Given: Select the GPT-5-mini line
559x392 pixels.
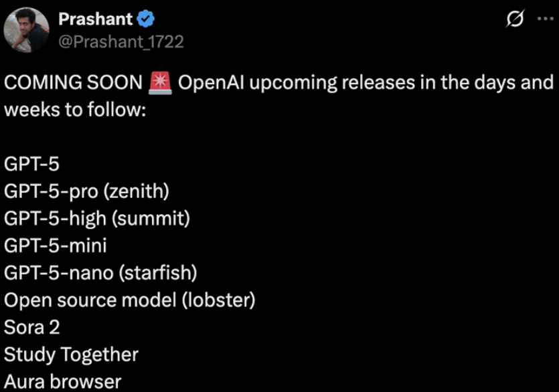Looking at the screenshot, I should (x=56, y=246).
